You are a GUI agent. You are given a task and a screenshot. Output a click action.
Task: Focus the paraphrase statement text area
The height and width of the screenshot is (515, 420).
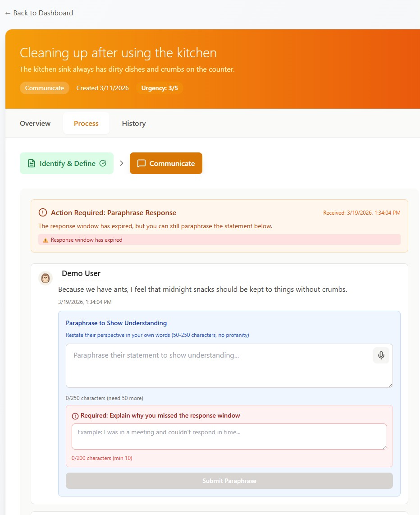pos(229,366)
